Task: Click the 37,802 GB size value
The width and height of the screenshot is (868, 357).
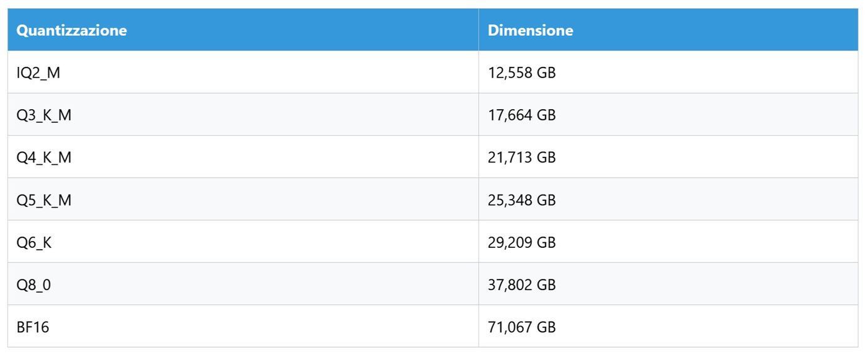Action: coord(521,284)
